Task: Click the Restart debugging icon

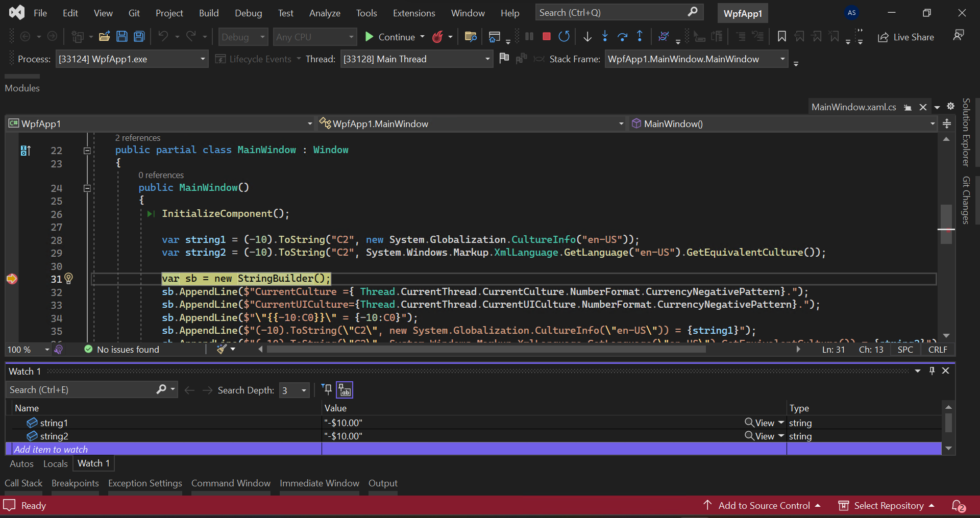Action: point(564,37)
